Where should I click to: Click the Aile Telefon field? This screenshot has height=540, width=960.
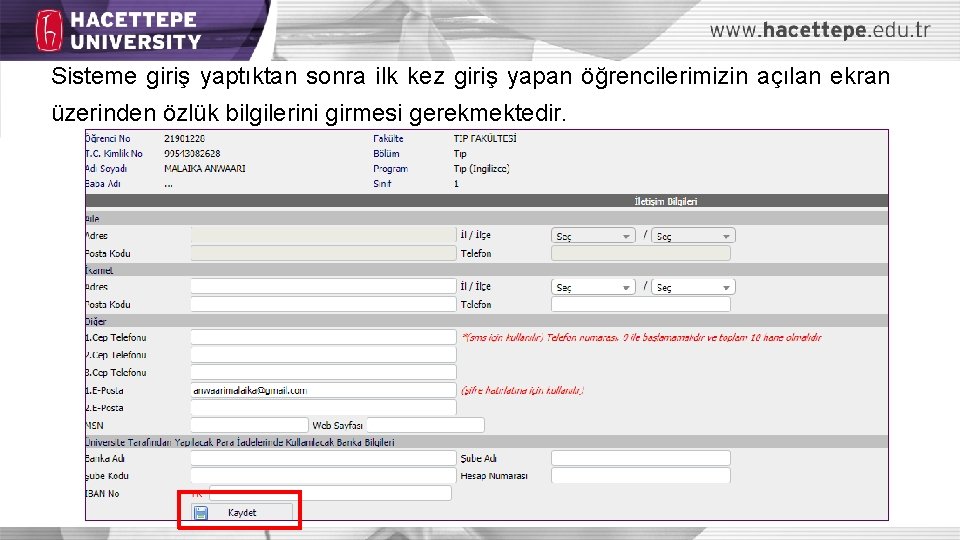click(x=640, y=253)
